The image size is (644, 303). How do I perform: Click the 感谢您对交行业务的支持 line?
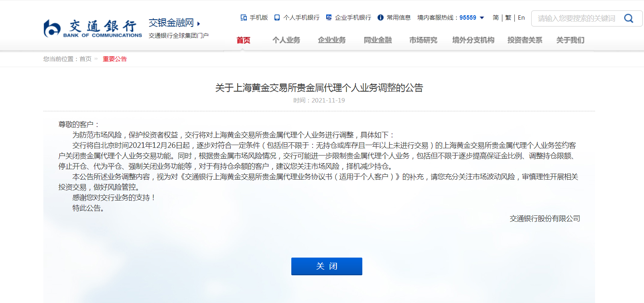point(114,198)
